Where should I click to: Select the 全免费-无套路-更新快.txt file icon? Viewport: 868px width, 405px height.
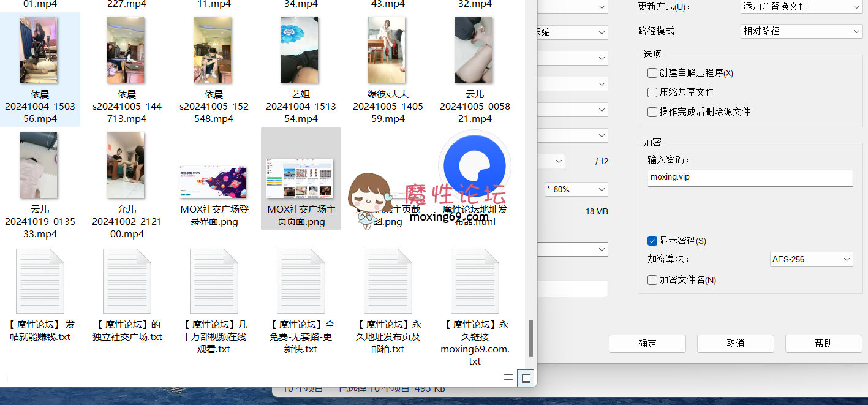(x=301, y=281)
